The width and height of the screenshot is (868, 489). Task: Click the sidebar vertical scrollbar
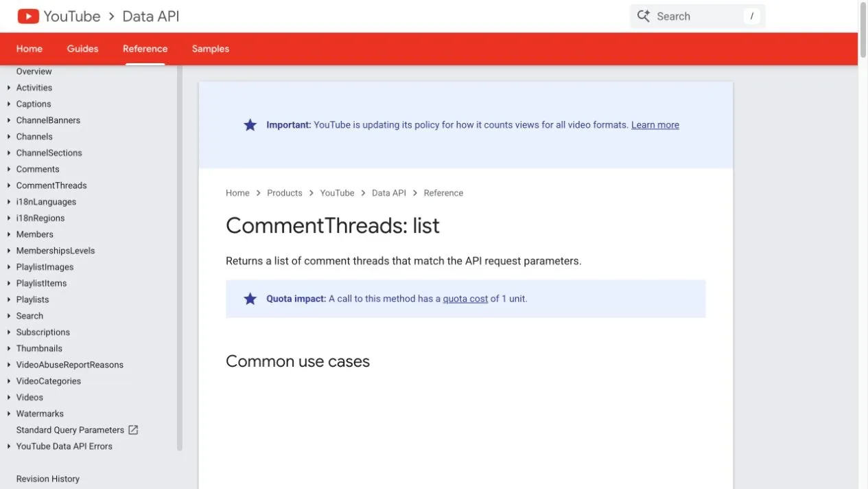[180, 258]
